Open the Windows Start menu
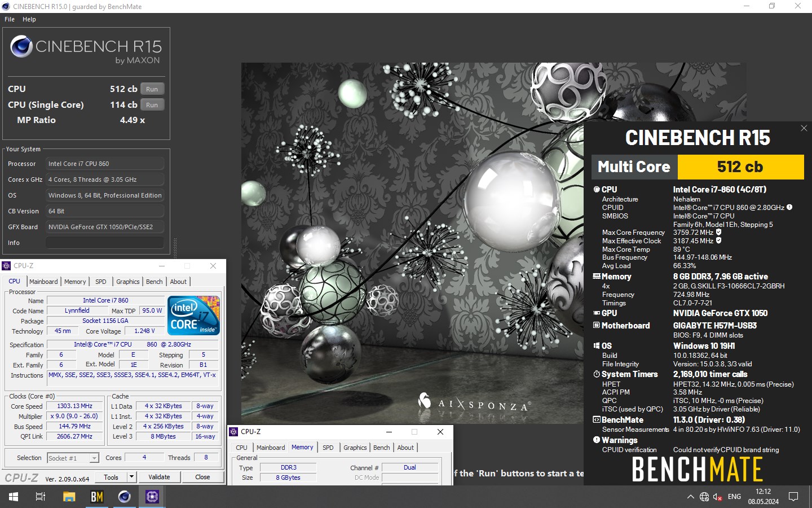Screen dimensions: 812x508 [x=14, y=497]
